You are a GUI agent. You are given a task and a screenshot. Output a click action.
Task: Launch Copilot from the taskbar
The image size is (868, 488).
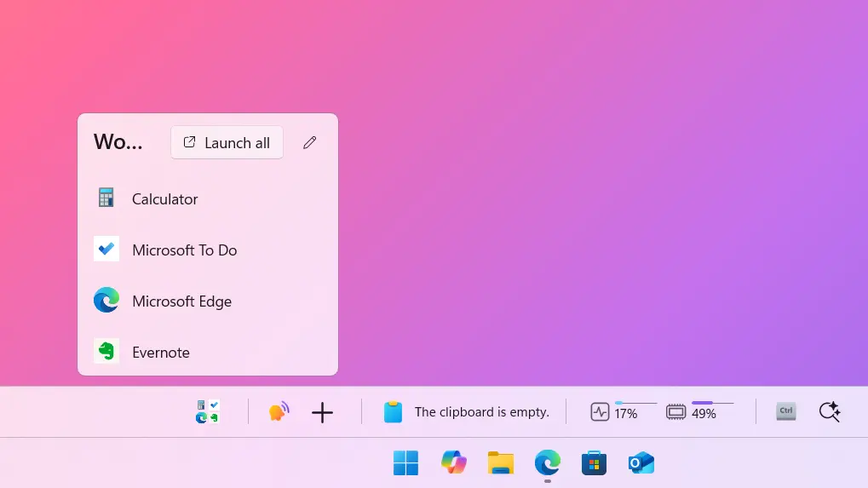pyautogui.click(x=453, y=462)
